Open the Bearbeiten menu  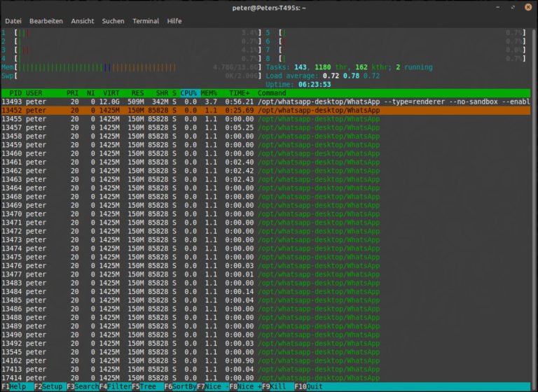pyautogui.click(x=46, y=21)
